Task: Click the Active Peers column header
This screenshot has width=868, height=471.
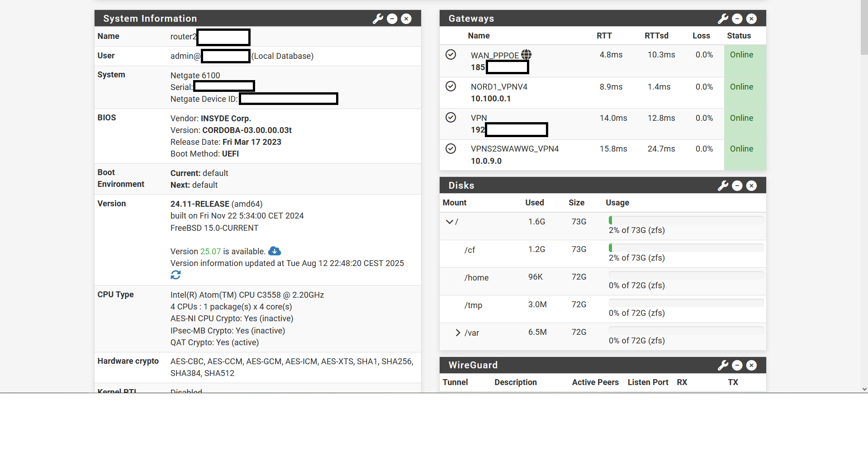Action: [x=595, y=382]
